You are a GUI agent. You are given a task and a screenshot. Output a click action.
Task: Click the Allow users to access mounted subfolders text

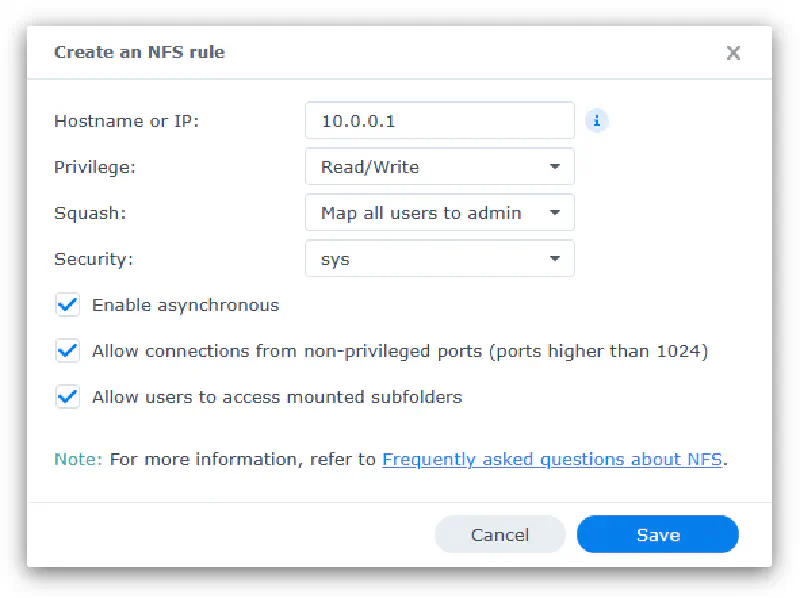point(277,397)
